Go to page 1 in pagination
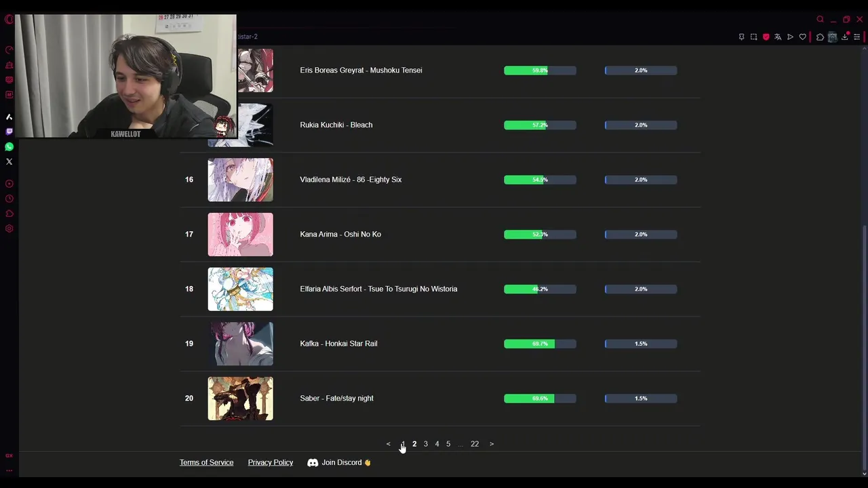Viewport: 868px width, 488px height. pyautogui.click(x=403, y=444)
